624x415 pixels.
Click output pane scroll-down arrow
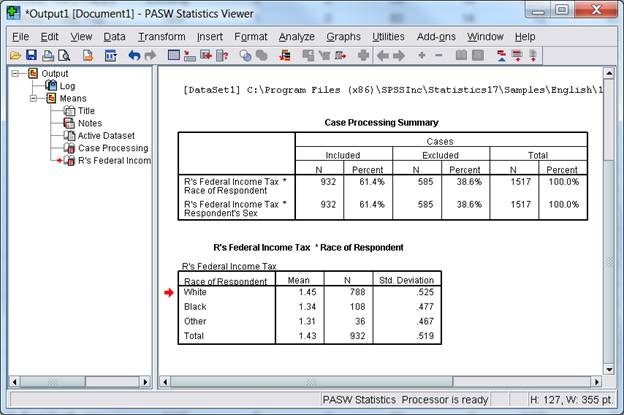pos(609,370)
